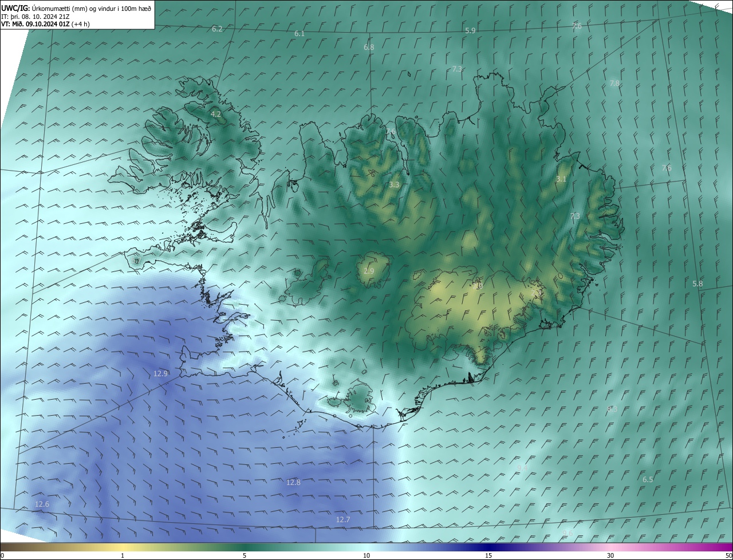Click the colorbar tick label 10
The width and height of the screenshot is (733, 560).
pos(366,555)
